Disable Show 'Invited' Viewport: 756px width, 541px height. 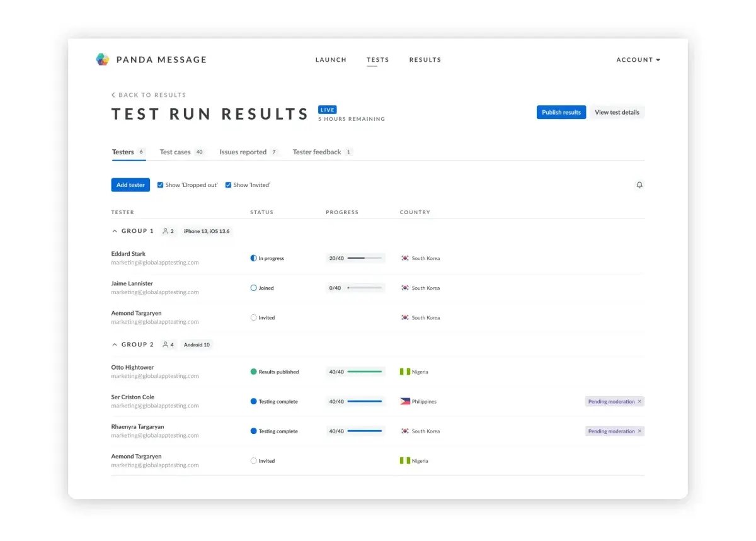(228, 185)
